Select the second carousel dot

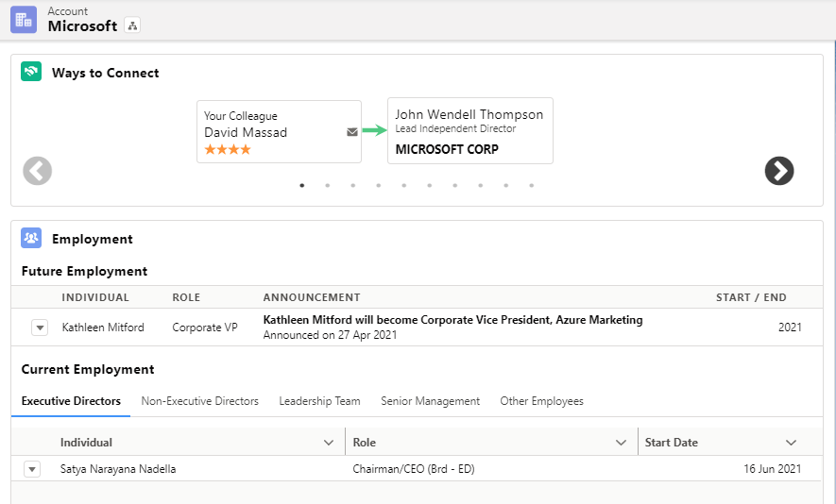pos(328,185)
